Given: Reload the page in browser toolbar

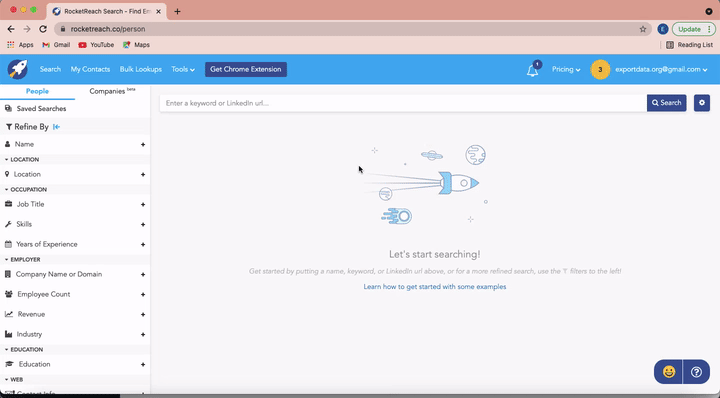Looking at the screenshot, I should pyautogui.click(x=43, y=29).
